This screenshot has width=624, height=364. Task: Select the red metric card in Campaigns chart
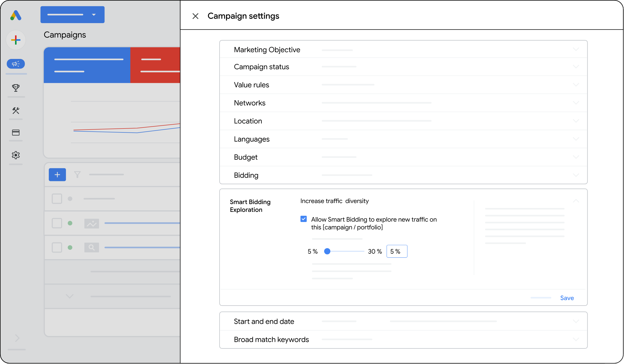pos(155,65)
